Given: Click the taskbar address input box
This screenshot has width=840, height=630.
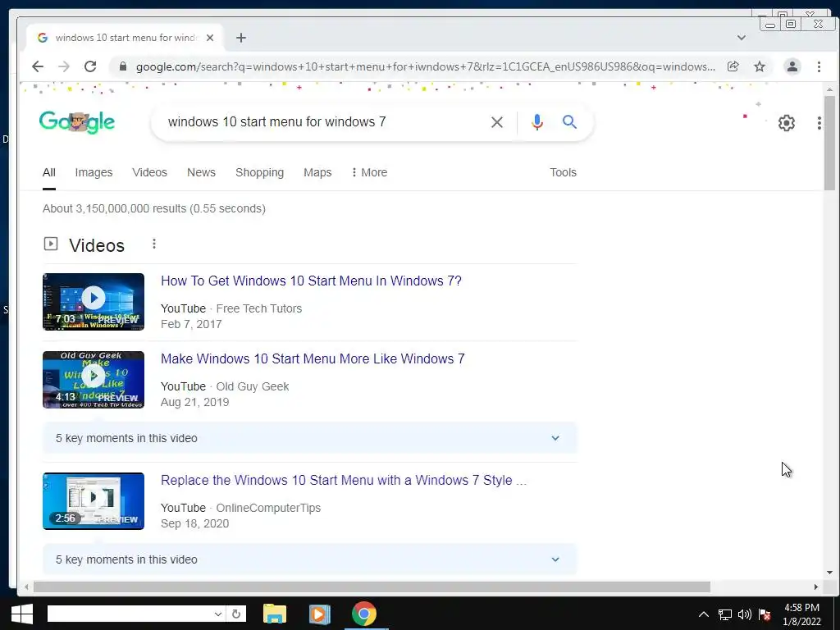Looking at the screenshot, I should (130, 614).
